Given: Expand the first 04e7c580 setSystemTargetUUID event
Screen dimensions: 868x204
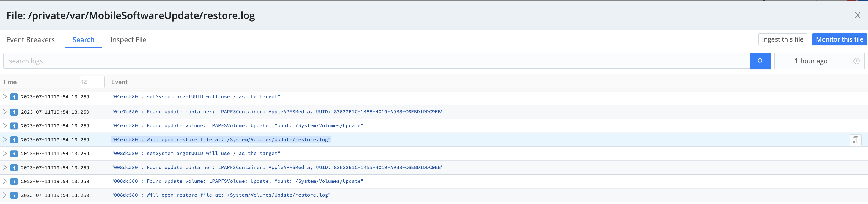Looking at the screenshot, I should pos(5,97).
